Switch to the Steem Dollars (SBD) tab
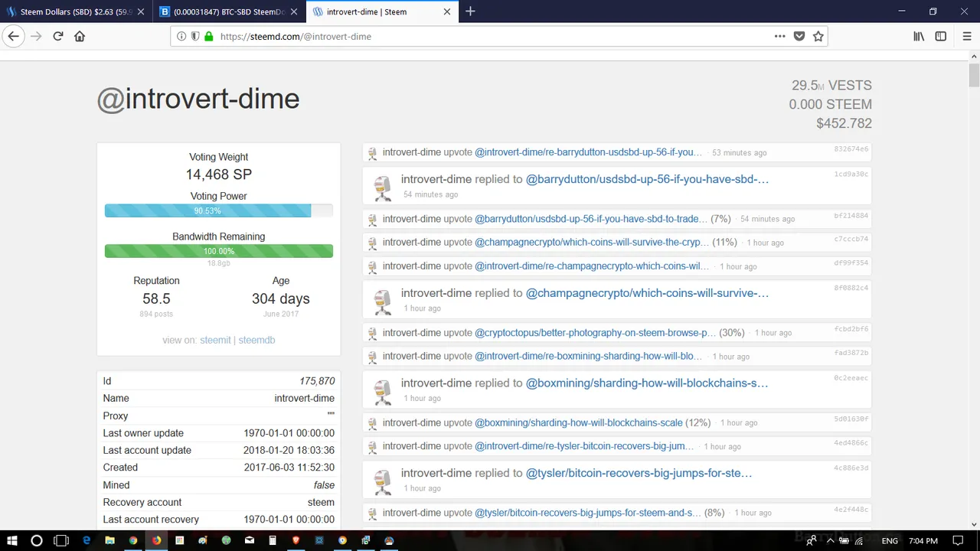 coord(77,11)
